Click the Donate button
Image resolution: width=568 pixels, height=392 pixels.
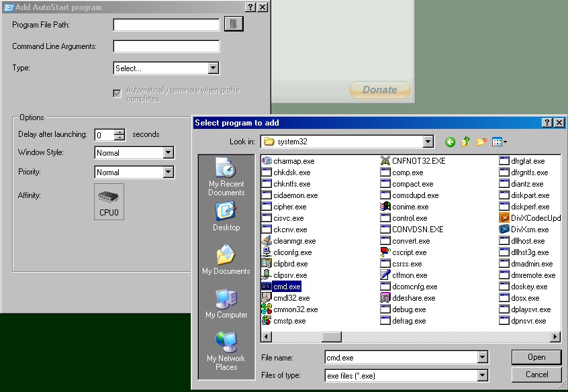pos(379,90)
